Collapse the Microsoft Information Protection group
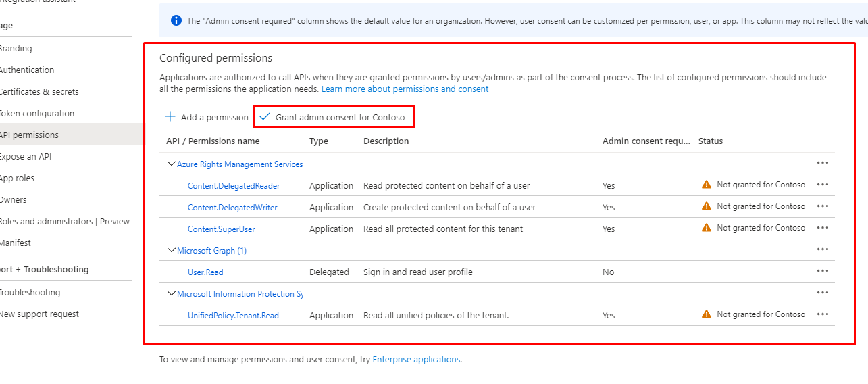 click(x=170, y=294)
